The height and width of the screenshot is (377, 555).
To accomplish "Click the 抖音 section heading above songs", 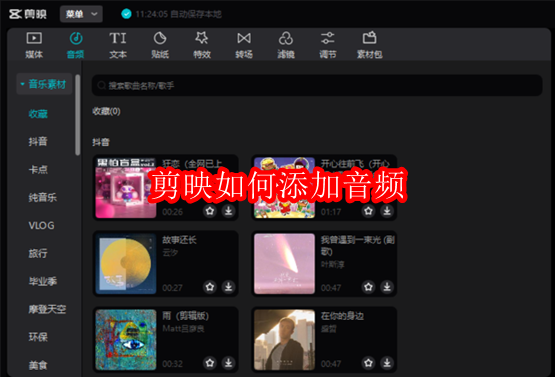I will pyautogui.click(x=101, y=142).
